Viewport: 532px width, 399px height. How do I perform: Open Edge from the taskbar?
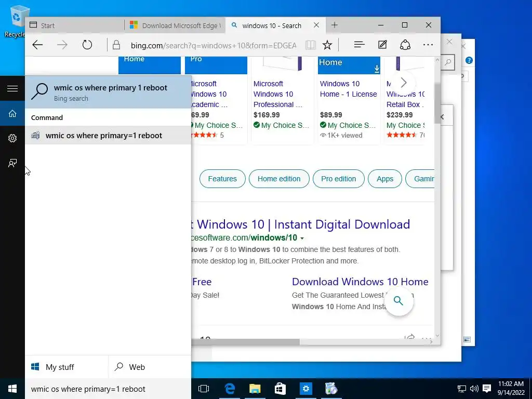[230, 389]
